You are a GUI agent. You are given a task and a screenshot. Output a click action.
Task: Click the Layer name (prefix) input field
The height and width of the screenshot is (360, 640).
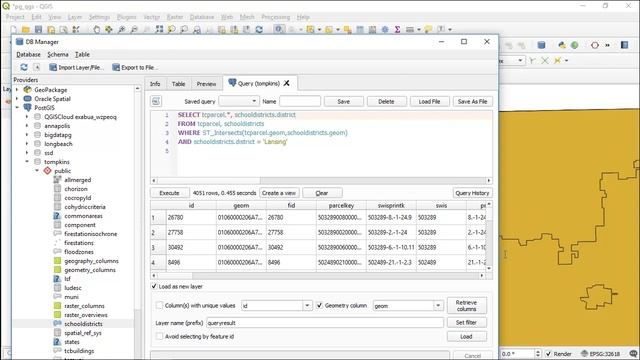pos(325,322)
